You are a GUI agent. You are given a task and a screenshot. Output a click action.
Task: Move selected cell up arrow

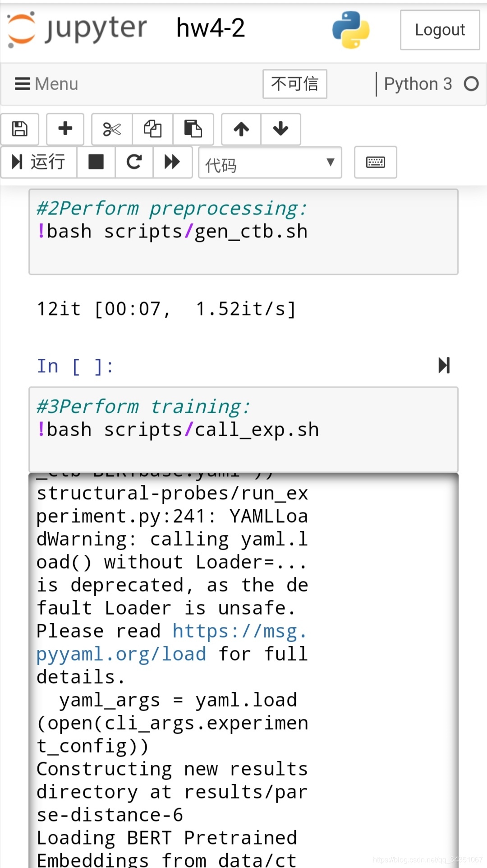tap(241, 129)
